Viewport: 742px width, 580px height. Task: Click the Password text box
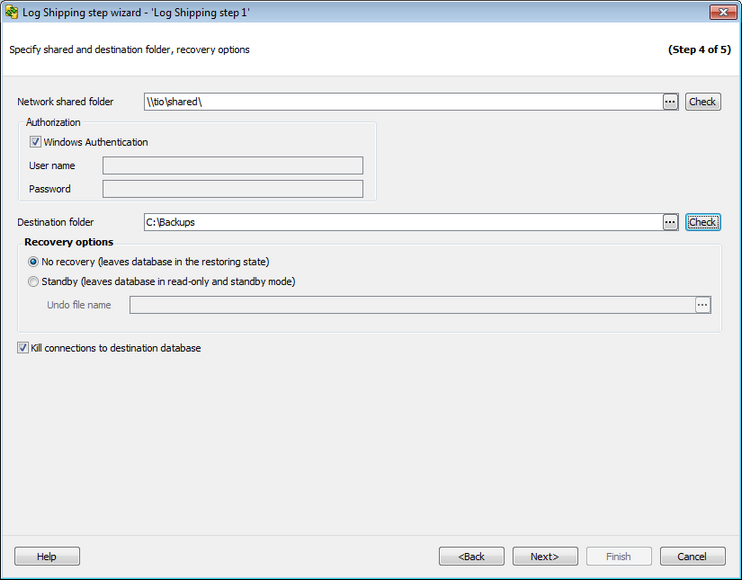(x=232, y=189)
